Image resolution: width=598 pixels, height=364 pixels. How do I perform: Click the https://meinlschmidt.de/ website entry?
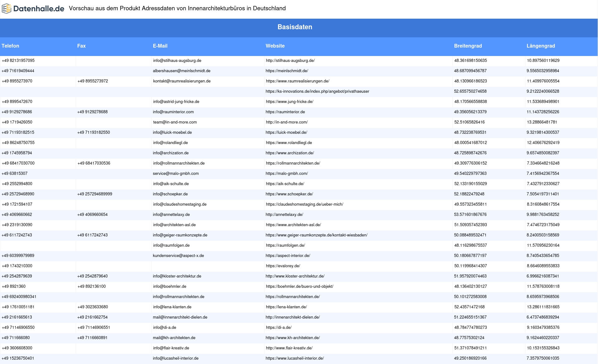coord(287,71)
